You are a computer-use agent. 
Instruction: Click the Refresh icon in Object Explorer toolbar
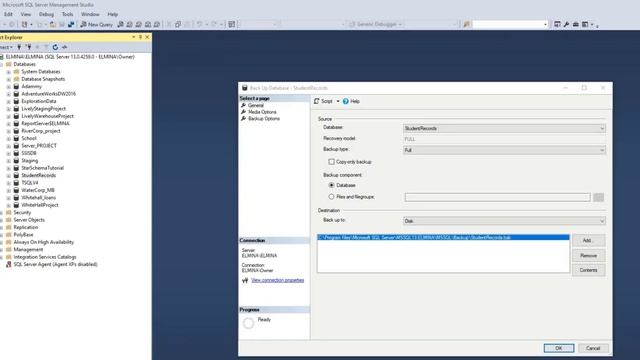tap(55, 47)
